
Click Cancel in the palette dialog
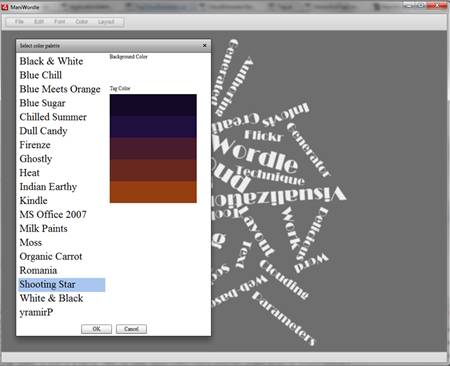(x=131, y=329)
